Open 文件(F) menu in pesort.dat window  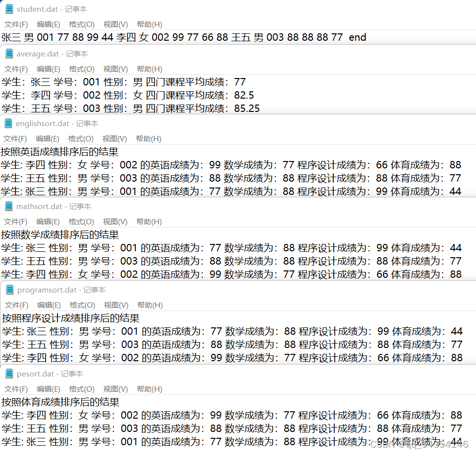click(x=16, y=389)
